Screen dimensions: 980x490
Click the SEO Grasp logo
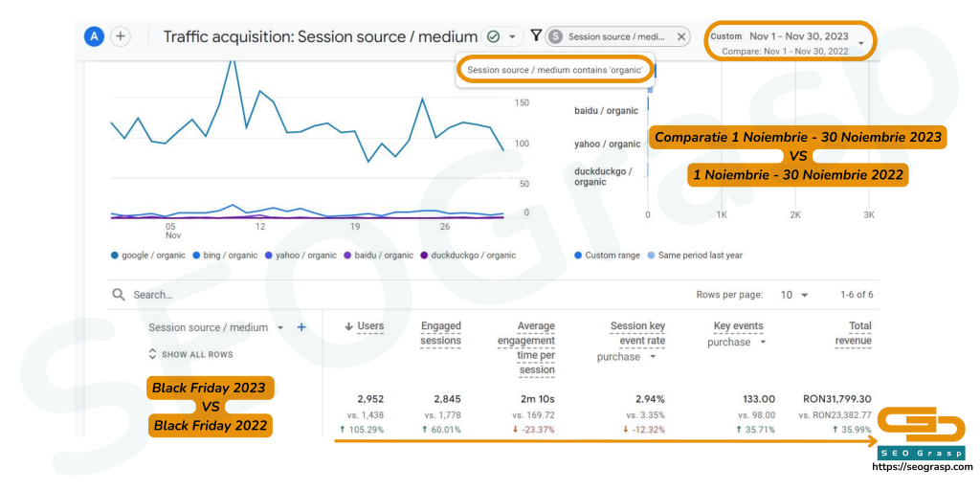(x=921, y=437)
